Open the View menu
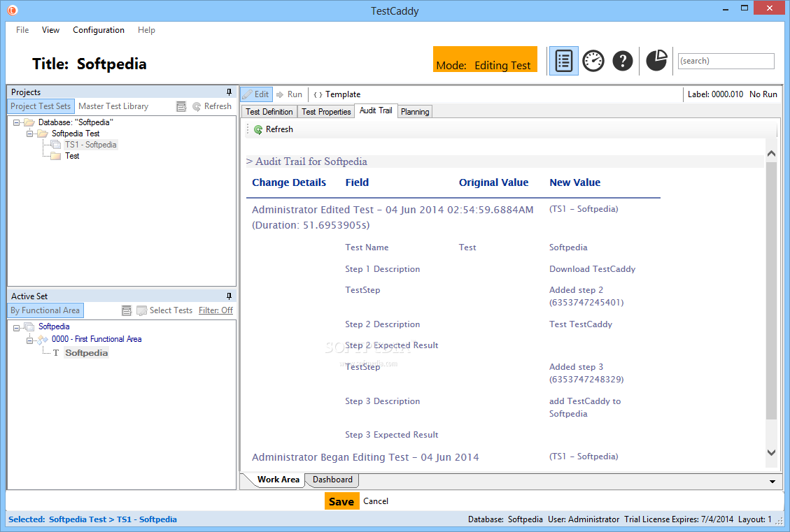The width and height of the screenshot is (790, 532). 50,30
